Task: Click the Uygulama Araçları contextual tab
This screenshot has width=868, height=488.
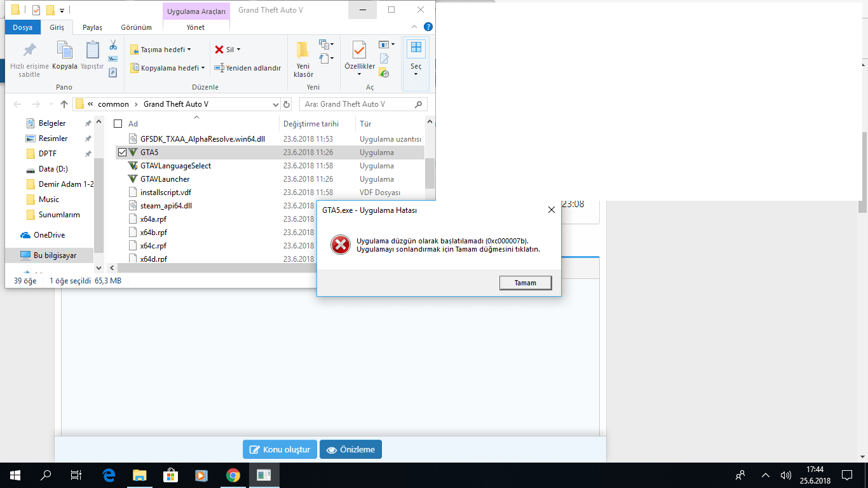Action: [196, 11]
